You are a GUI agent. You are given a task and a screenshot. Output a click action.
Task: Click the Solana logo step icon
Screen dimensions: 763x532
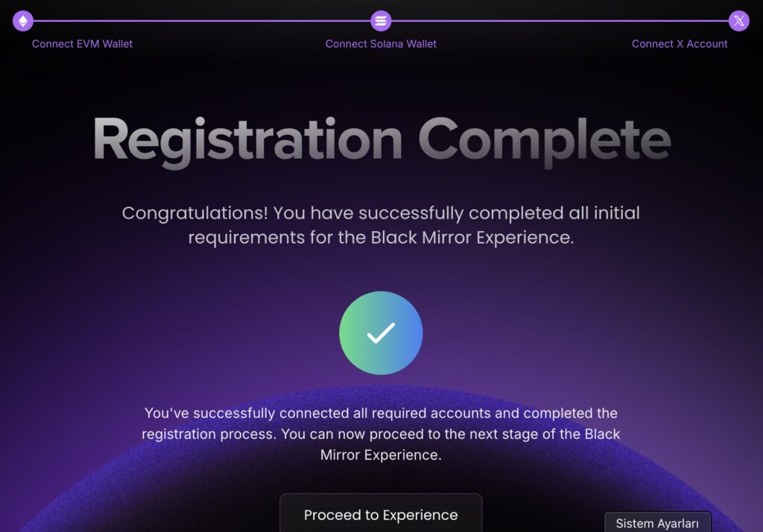pyautogui.click(x=381, y=21)
